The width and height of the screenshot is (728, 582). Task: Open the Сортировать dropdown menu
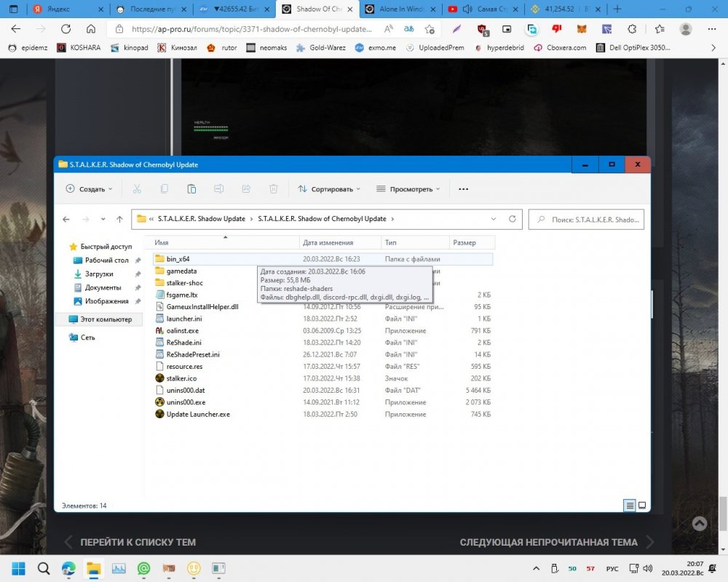tap(329, 189)
